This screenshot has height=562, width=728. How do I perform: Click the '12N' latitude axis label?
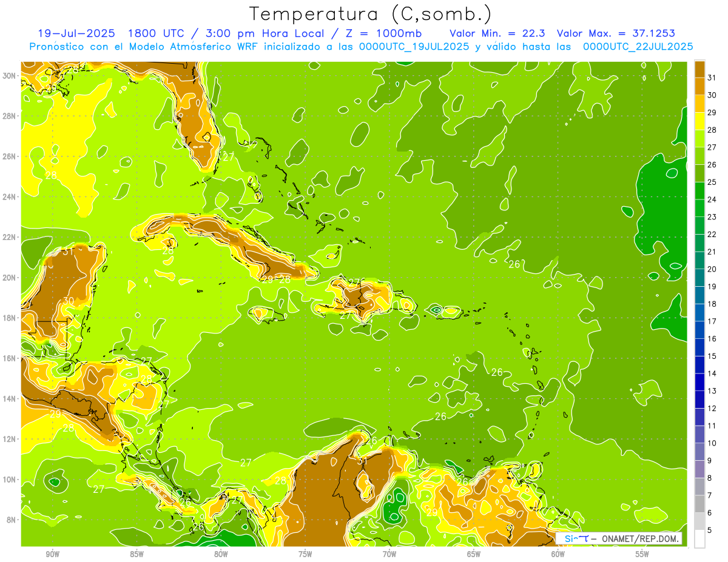[x=10, y=439]
